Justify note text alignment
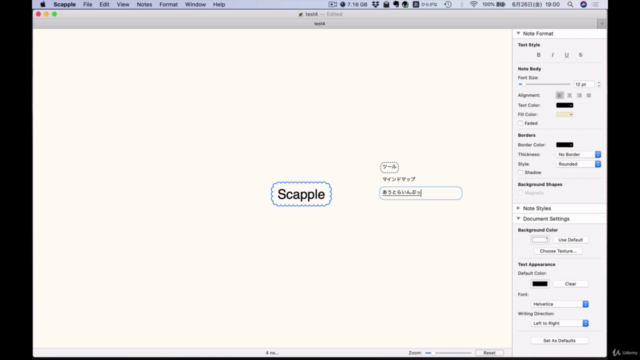 coord(589,96)
